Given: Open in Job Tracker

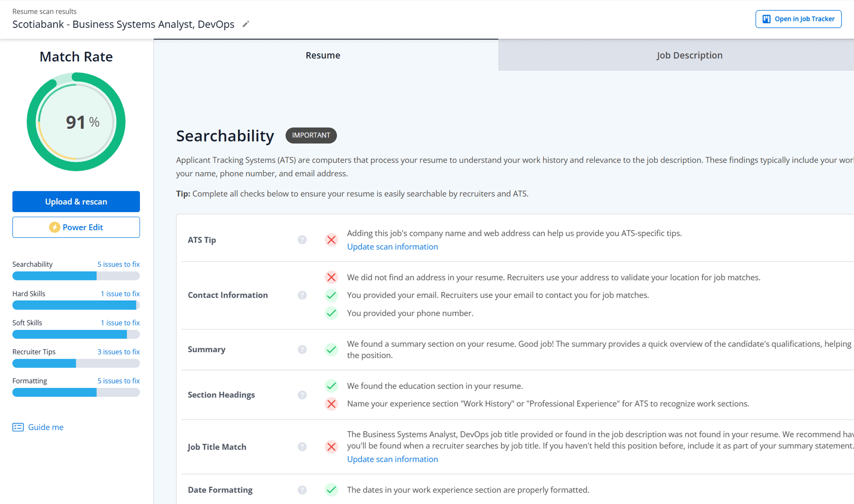Looking at the screenshot, I should tap(798, 19).
